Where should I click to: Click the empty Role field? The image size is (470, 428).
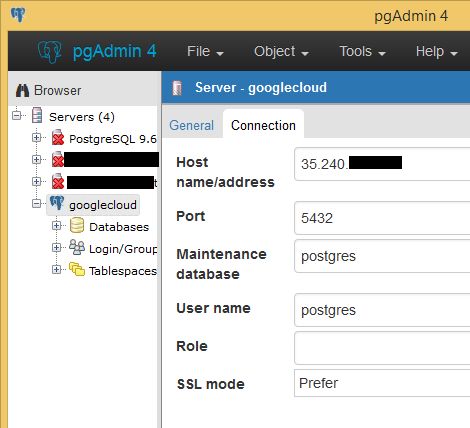[x=382, y=348]
